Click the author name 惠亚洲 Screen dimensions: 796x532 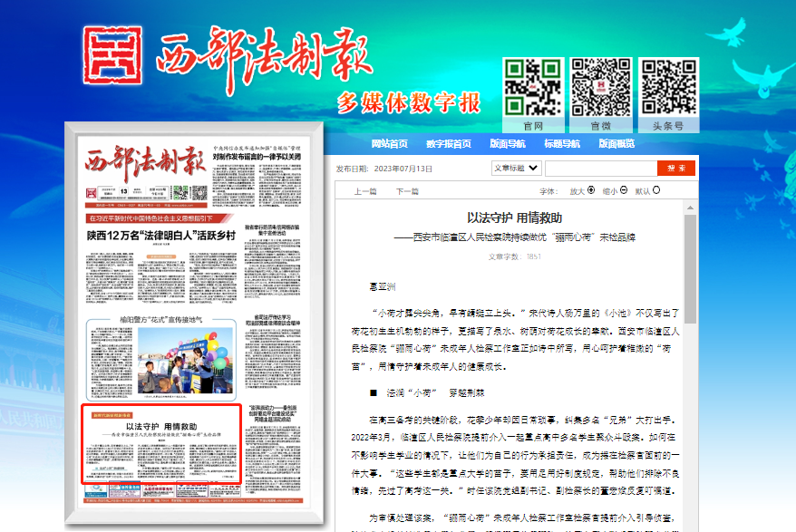(383, 286)
